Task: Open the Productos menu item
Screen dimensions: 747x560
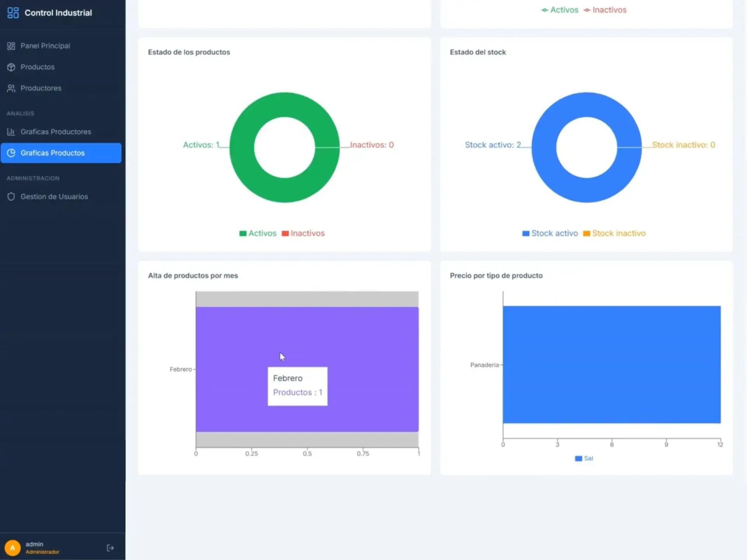Action: [38, 67]
